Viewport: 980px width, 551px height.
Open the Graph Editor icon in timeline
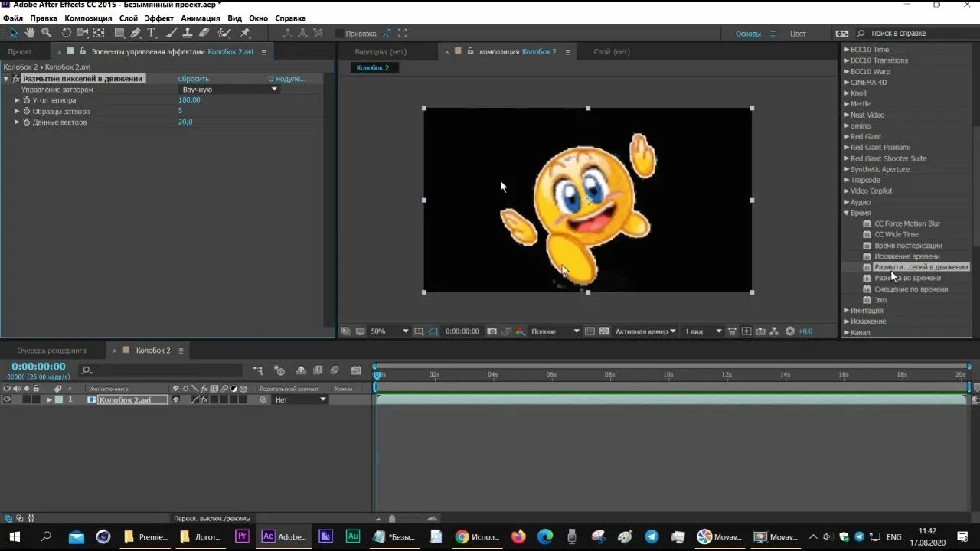coord(356,370)
